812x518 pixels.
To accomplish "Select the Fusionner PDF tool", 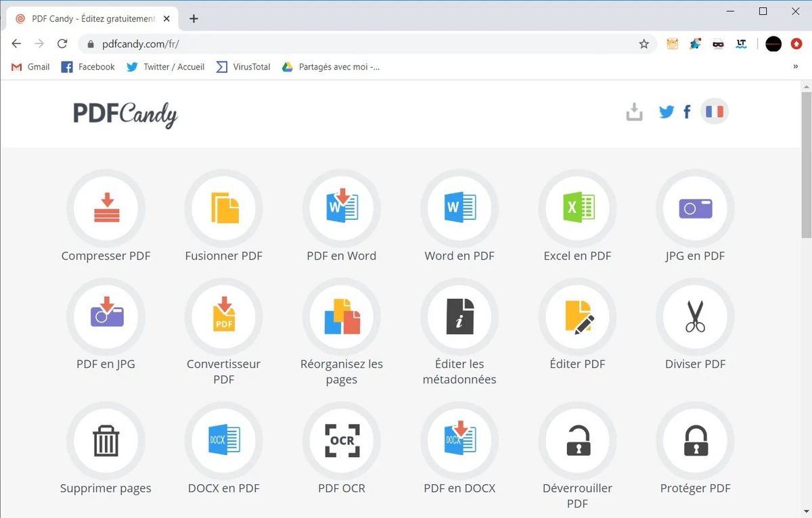I will click(223, 208).
